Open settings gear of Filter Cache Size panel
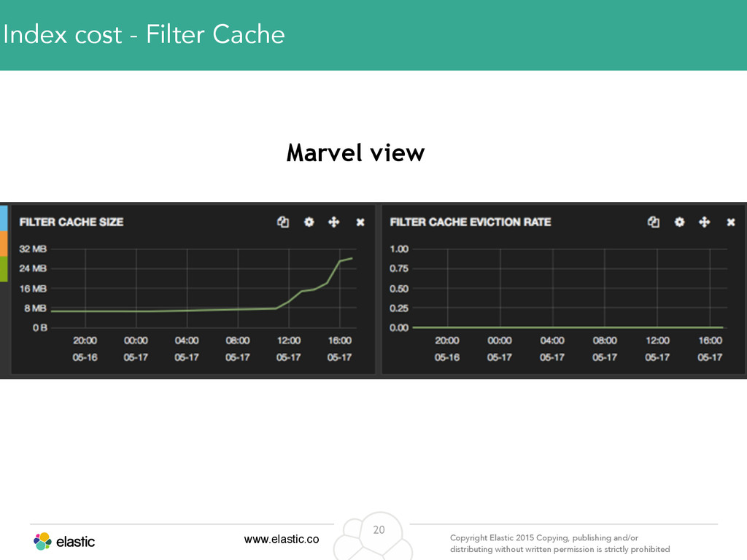The height and width of the screenshot is (560, 747). 309,222
